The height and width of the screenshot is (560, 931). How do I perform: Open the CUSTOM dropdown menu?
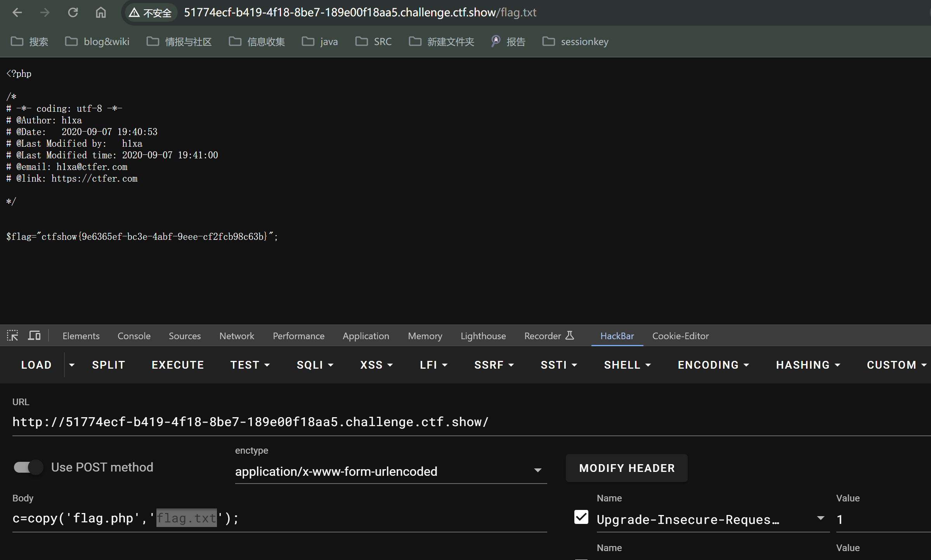pyautogui.click(x=896, y=365)
